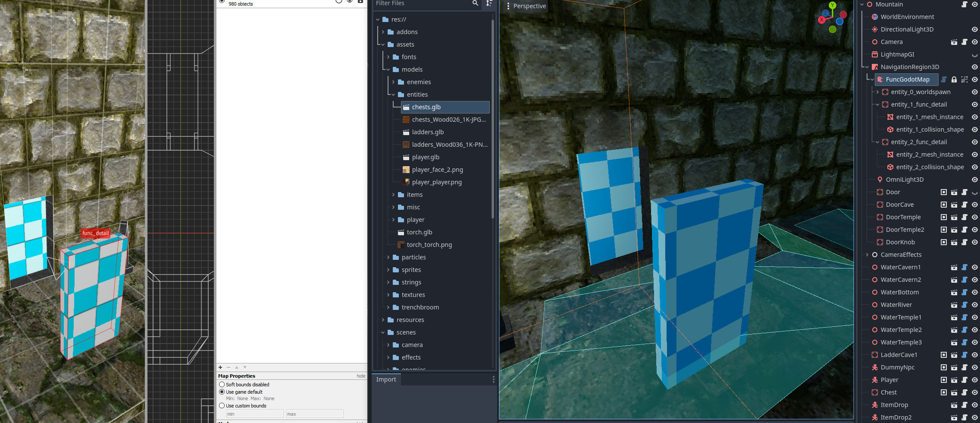Click hide link in Map Properties
This screenshot has width=980, height=423.
pyautogui.click(x=361, y=376)
